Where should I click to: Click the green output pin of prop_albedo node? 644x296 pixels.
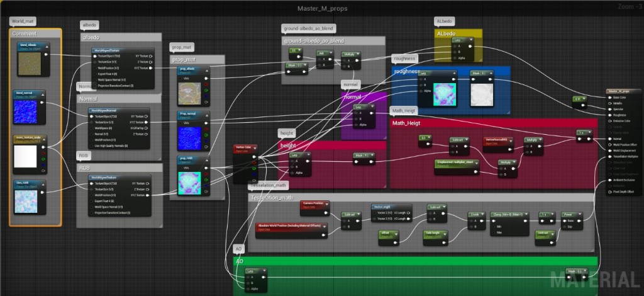(206, 90)
